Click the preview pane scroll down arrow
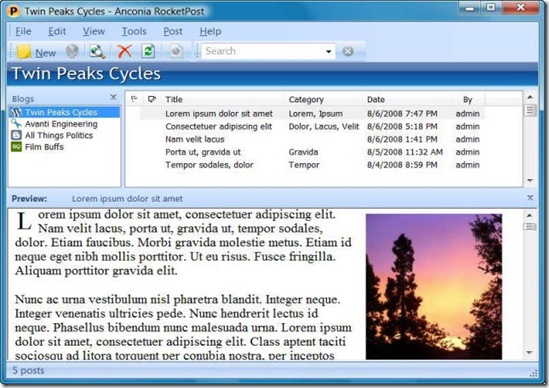 click(x=529, y=352)
